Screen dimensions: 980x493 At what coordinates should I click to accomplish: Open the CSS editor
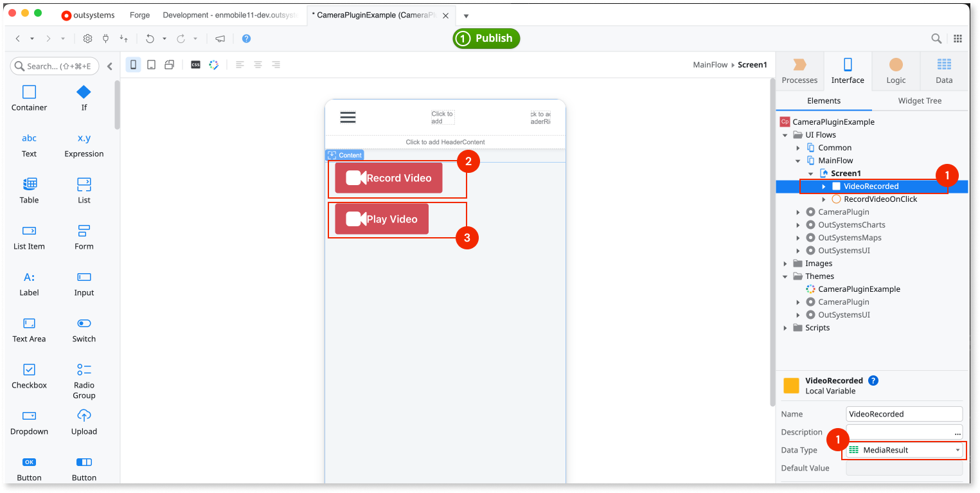195,64
